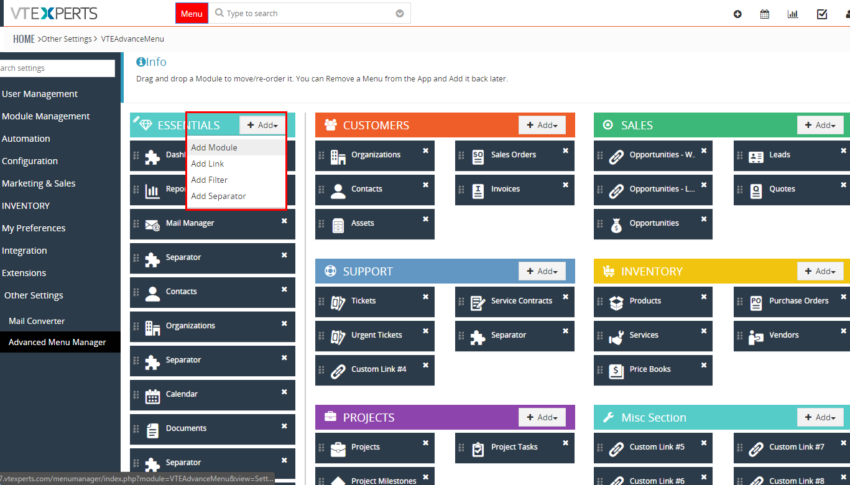Expand User Management in sidebar

point(40,94)
